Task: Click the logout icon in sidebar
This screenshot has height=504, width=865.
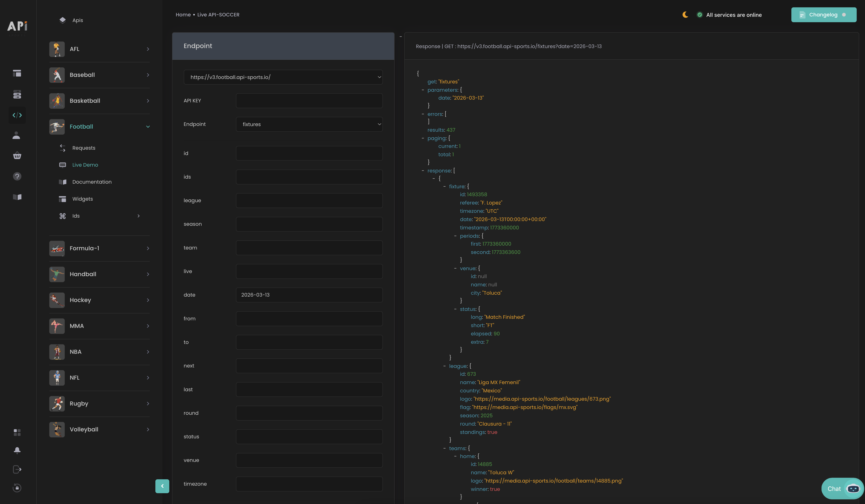Action: 17,469
